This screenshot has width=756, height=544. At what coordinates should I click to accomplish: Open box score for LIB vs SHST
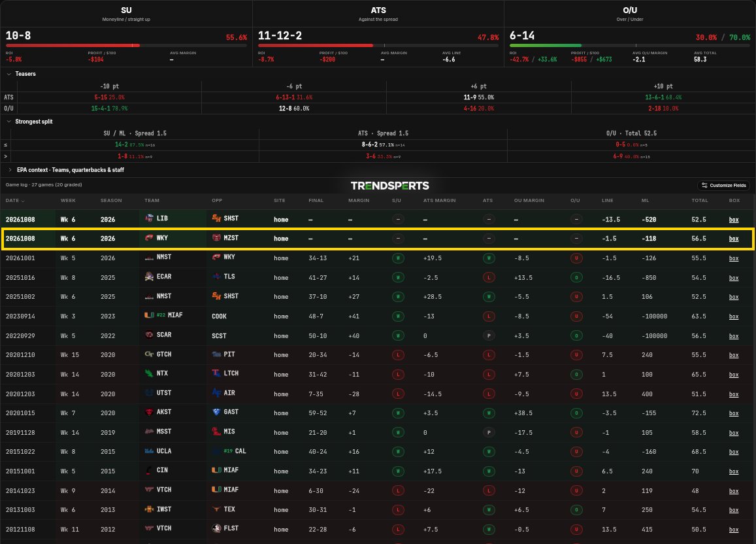coord(734,220)
